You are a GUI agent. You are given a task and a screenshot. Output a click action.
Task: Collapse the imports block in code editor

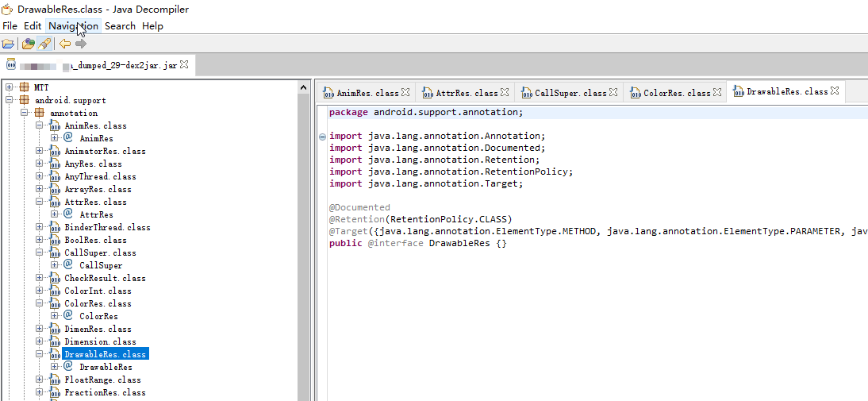pos(322,137)
